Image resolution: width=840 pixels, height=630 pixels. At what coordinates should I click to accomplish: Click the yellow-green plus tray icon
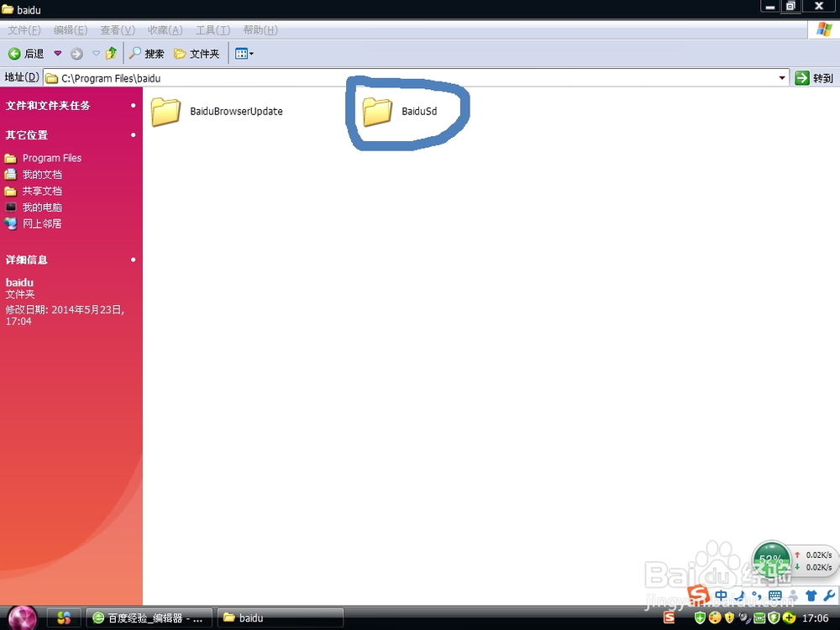(789, 618)
